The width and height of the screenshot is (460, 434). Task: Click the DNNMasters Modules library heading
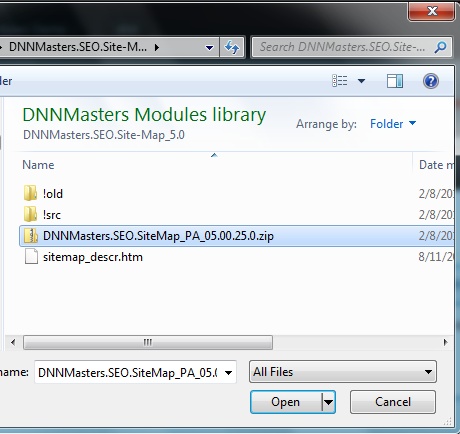[144, 115]
